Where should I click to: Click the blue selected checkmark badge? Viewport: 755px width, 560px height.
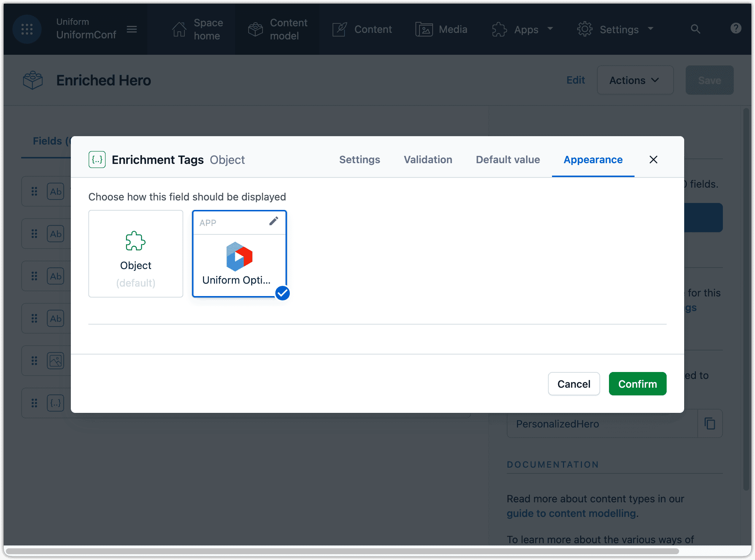pyautogui.click(x=283, y=293)
